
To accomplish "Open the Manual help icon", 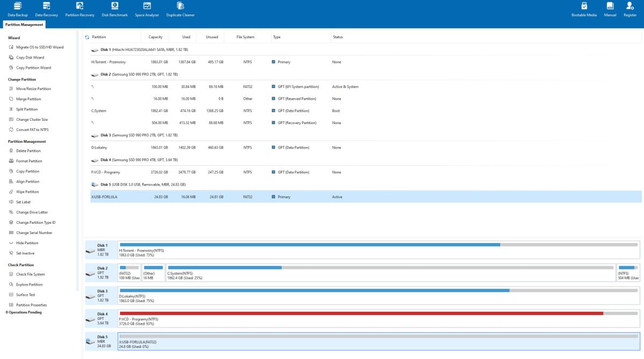I will 610,9.
